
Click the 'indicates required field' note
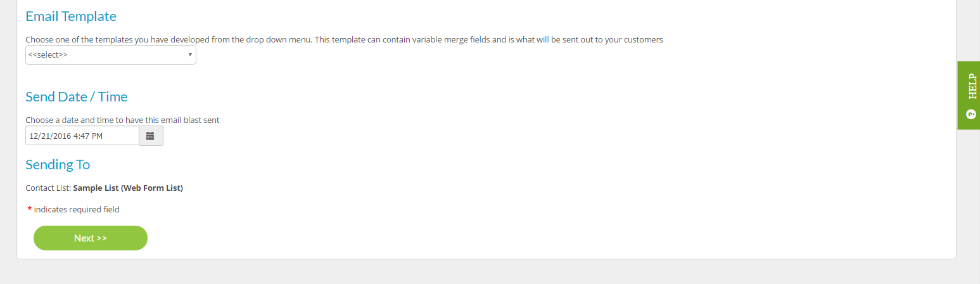coord(77,209)
